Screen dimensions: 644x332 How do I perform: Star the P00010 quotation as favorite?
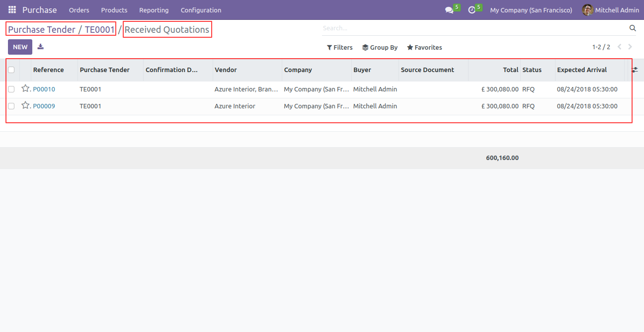[25, 88]
